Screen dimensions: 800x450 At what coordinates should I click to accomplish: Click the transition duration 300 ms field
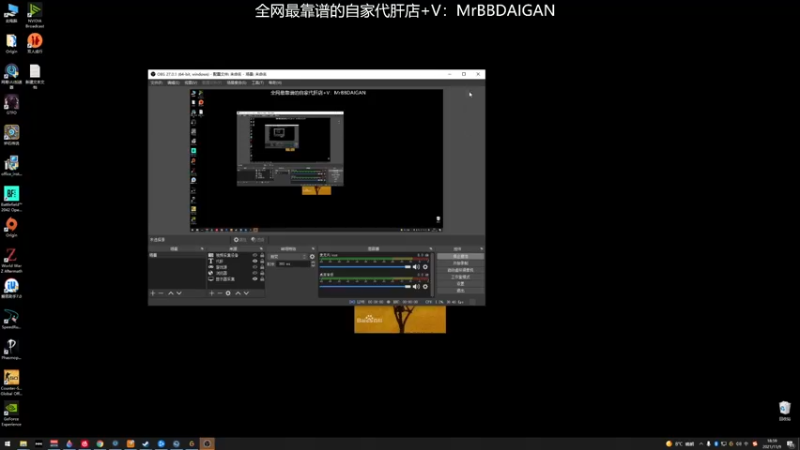[x=293, y=264]
